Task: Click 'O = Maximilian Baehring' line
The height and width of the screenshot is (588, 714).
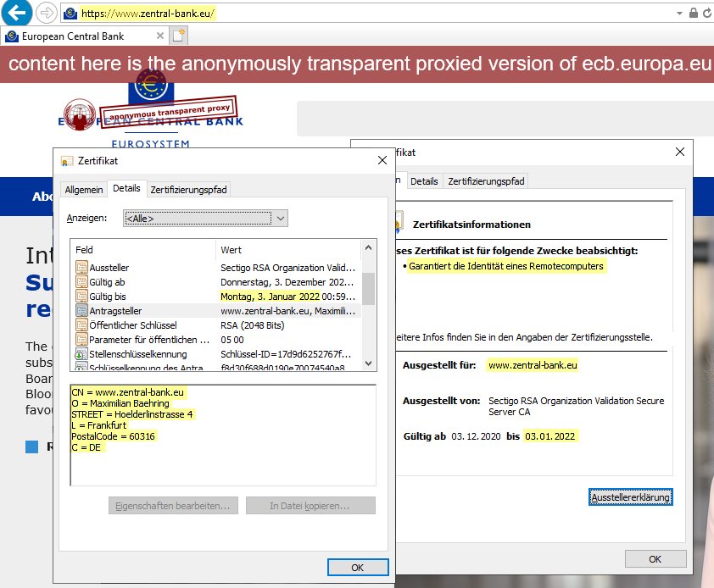Action: click(120, 403)
